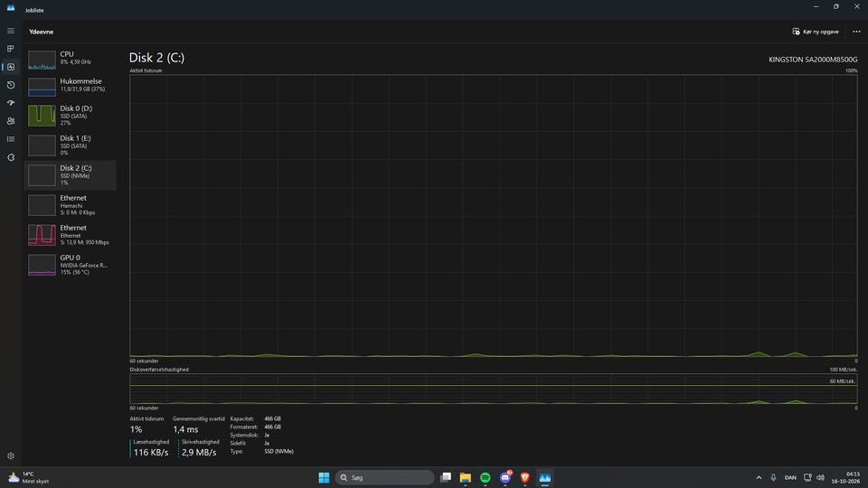This screenshot has width=868, height=488.
Task: Click 'Kør ny opgave' run new task
Action: click(816, 32)
